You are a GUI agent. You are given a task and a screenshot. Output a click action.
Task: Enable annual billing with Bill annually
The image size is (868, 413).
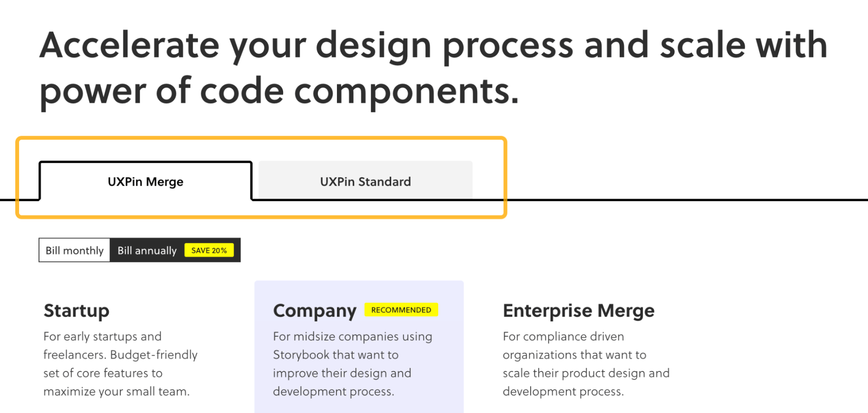[x=146, y=250]
